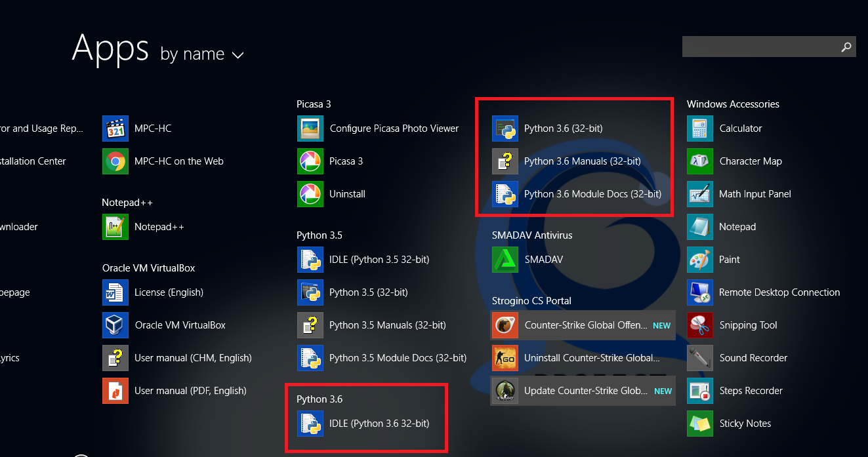868x457 pixels.
Task: Open Python 3.6 Module Docs icon
Action: click(505, 194)
